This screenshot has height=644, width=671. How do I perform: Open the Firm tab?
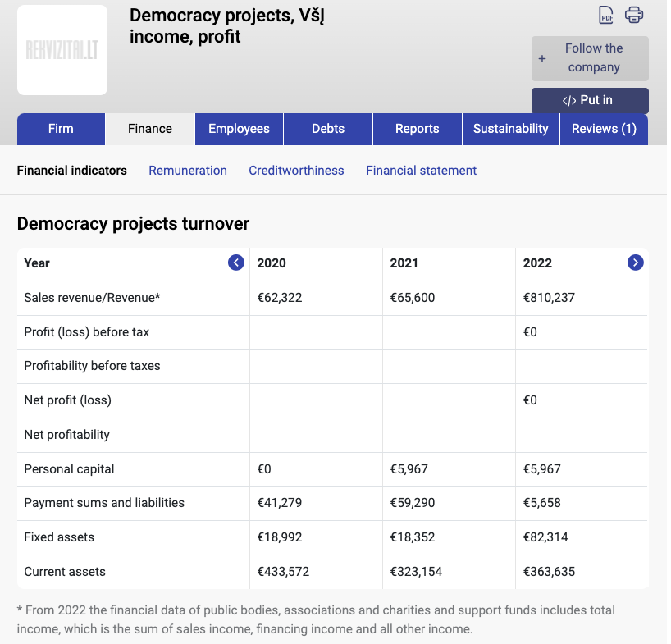coord(61,129)
